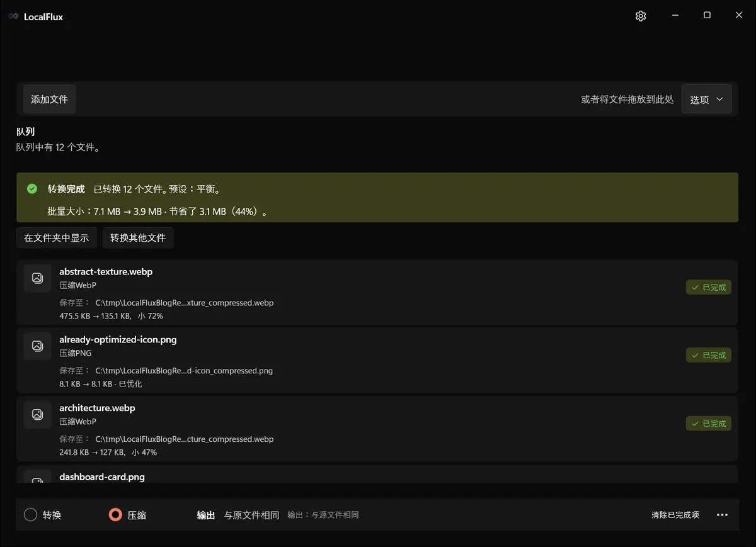Screen dimensions: 756x547
Task: Click 转换其他文件 button
Action: [138, 238]
